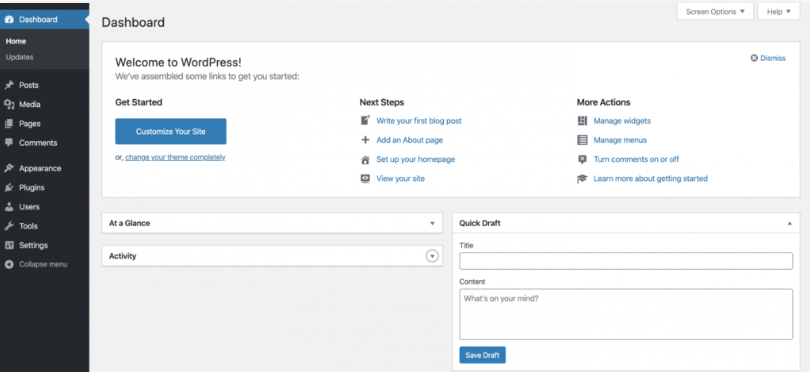Click the pencil icon beside Write your first blog post
This screenshot has width=810, height=372.
[365, 120]
